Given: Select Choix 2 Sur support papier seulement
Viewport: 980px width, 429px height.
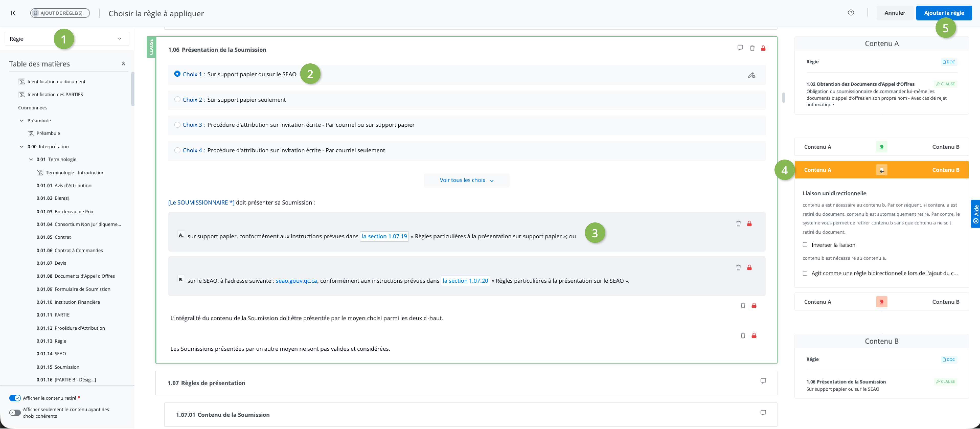Looking at the screenshot, I should 177,99.
